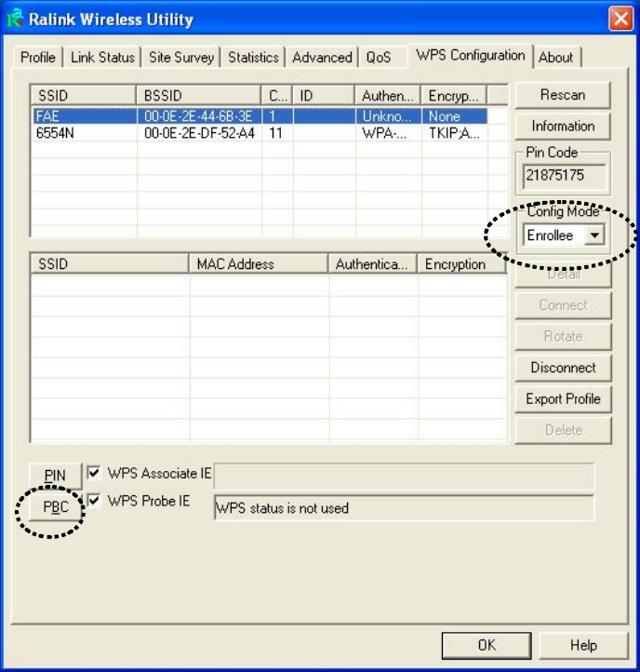Switch to the Advanced tab
Viewport: 640px width, 672px height.
tap(322, 57)
